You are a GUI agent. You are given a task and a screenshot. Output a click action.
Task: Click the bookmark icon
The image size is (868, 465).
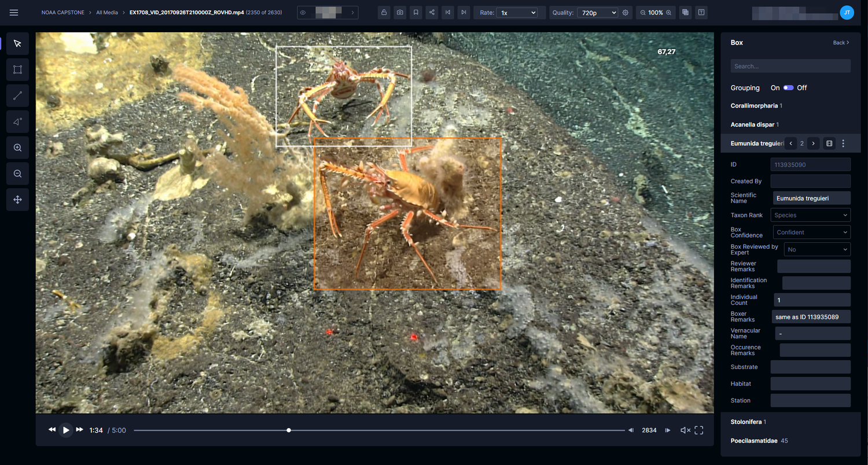tap(415, 12)
